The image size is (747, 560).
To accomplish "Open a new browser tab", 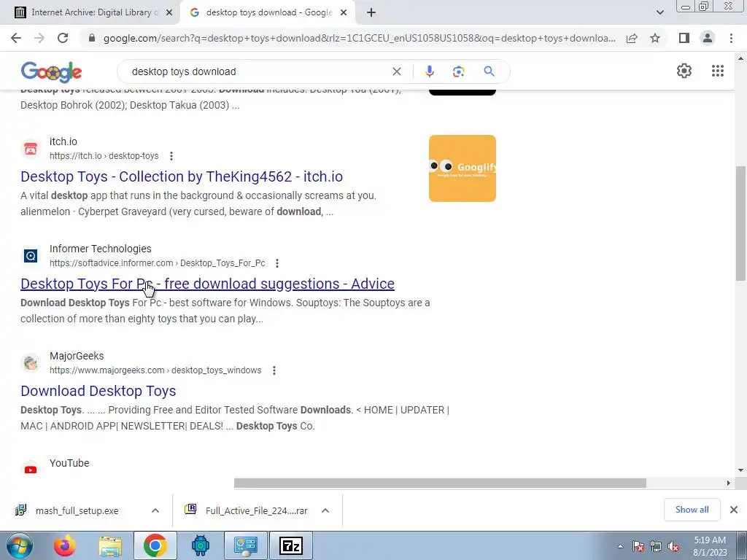I will point(371,12).
